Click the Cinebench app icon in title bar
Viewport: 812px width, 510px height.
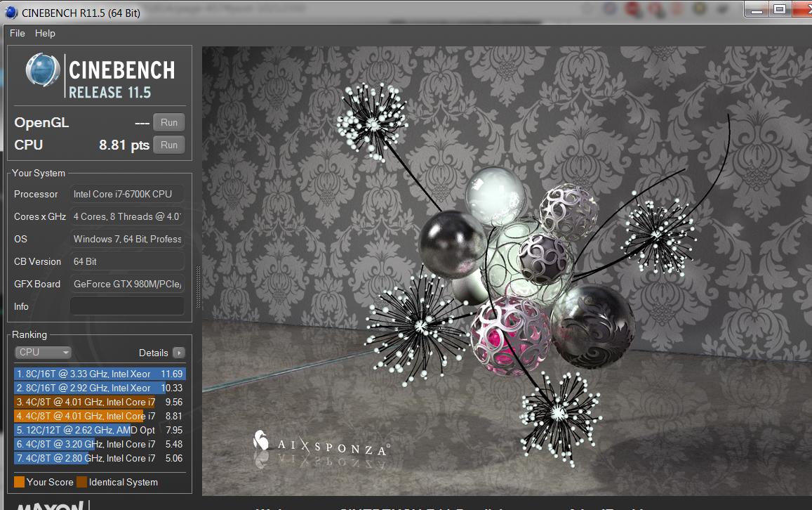[x=11, y=12]
